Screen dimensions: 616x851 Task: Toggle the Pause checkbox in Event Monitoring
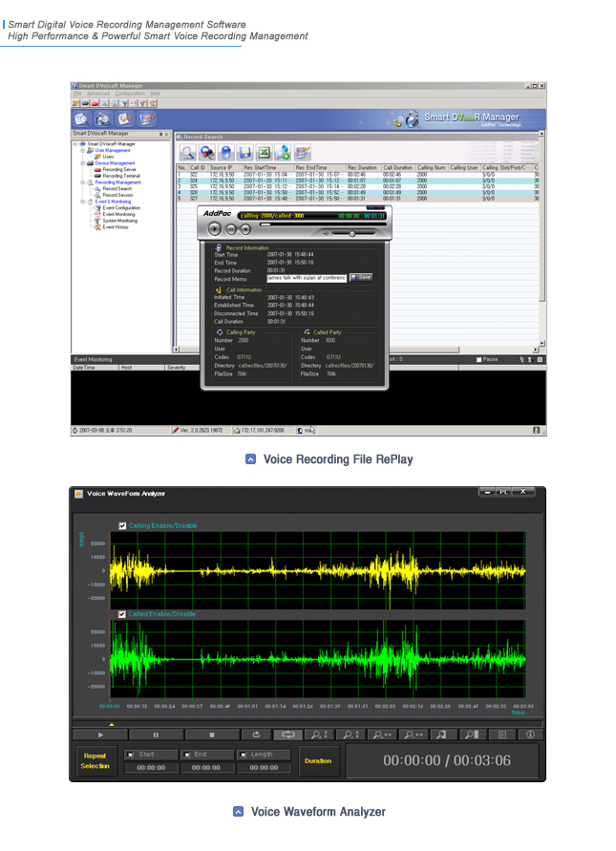(478, 359)
